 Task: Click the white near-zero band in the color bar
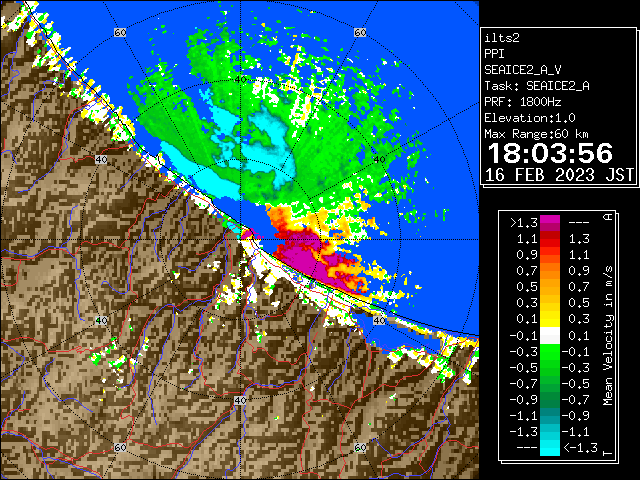pyautogui.click(x=550, y=336)
